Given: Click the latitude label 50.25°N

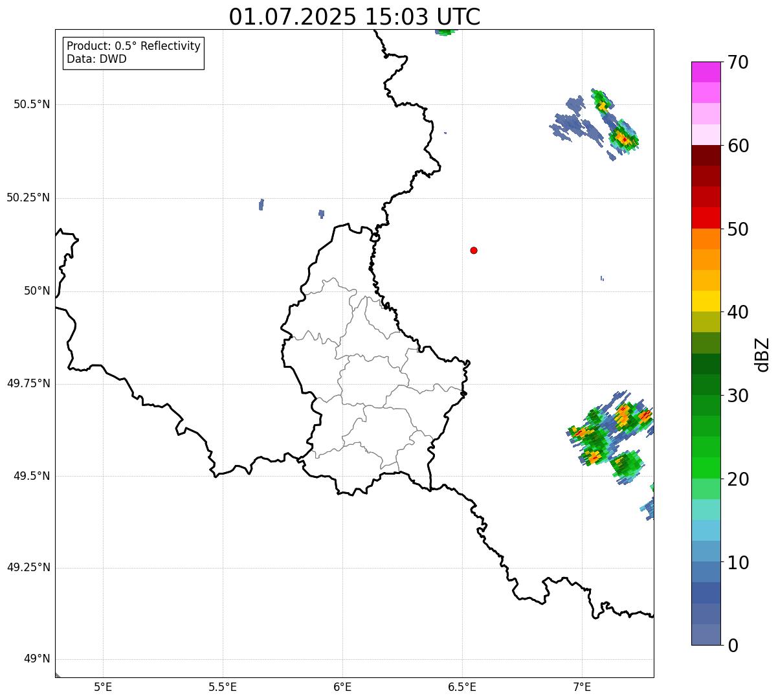Looking at the screenshot, I should click(28, 198).
